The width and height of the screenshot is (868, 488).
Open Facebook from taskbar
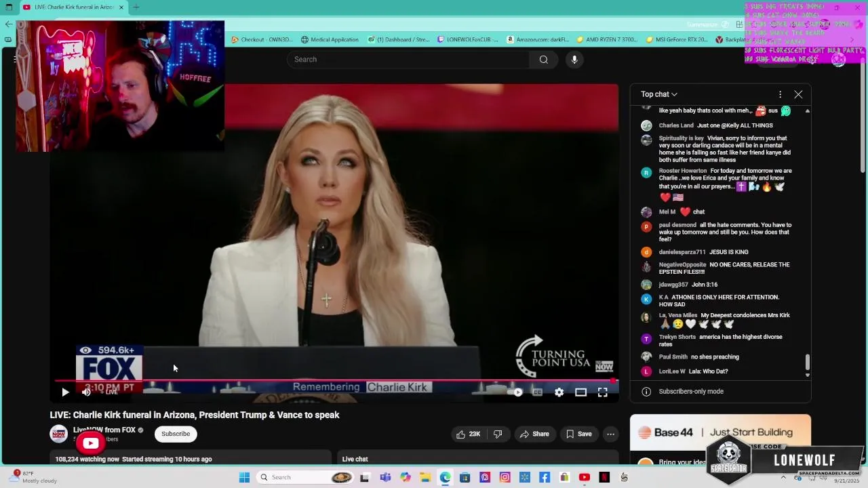click(x=545, y=477)
